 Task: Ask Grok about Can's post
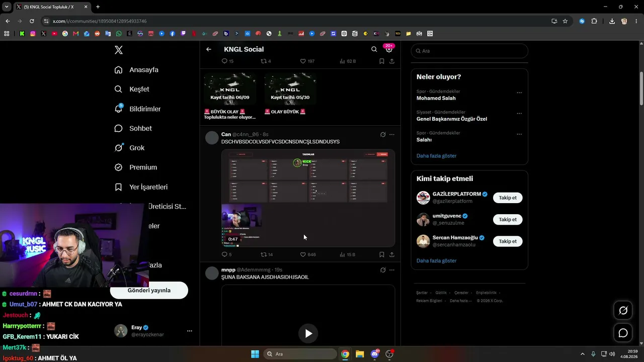click(x=383, y=134)
